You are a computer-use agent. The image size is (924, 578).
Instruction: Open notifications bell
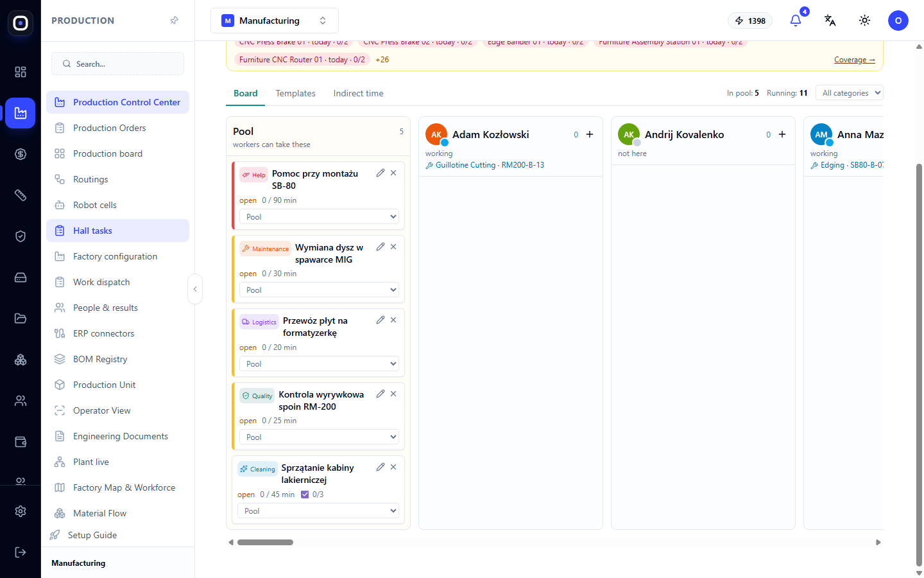[x=796, y=21]
